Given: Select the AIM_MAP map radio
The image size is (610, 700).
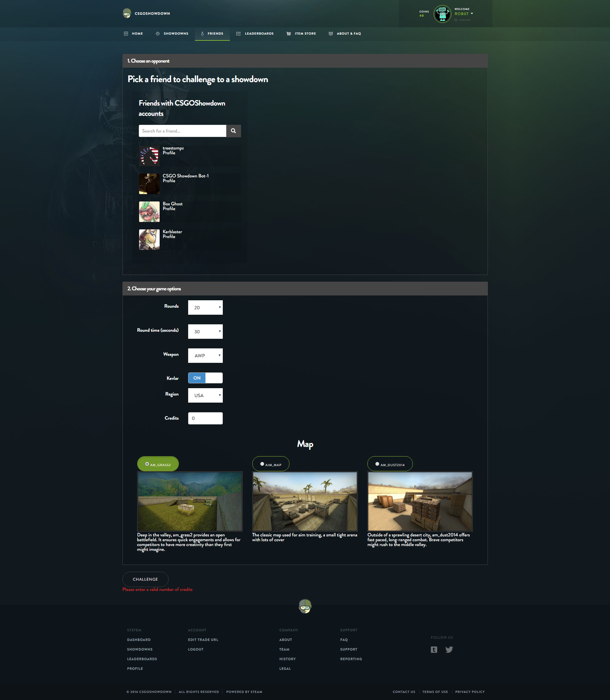Looking at the screenshot, I should (x=262, y=464).
